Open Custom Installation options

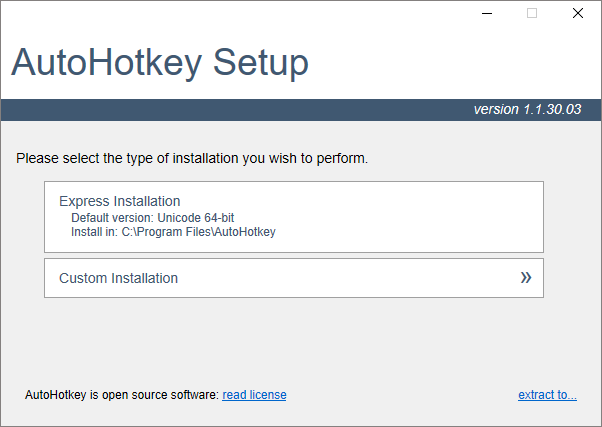coord(294,278)
